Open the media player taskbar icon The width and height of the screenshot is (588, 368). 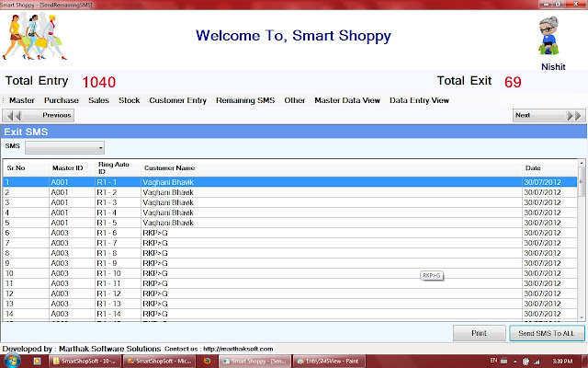point(37,362)
